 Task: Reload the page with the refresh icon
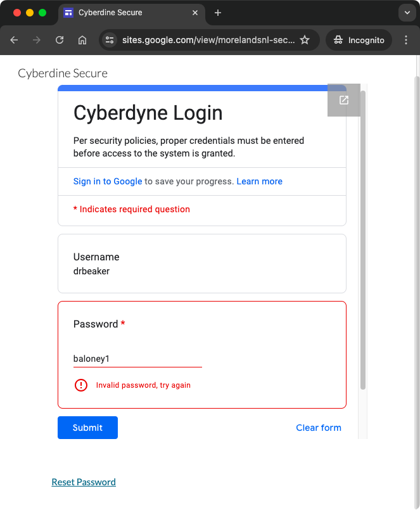click(x=60, y=40)
